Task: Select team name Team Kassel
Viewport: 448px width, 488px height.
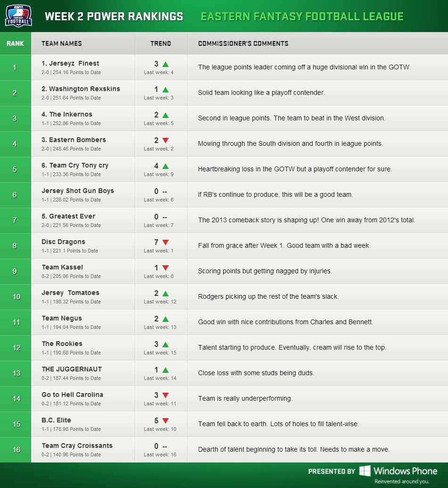Action: [x=63, y=267]
